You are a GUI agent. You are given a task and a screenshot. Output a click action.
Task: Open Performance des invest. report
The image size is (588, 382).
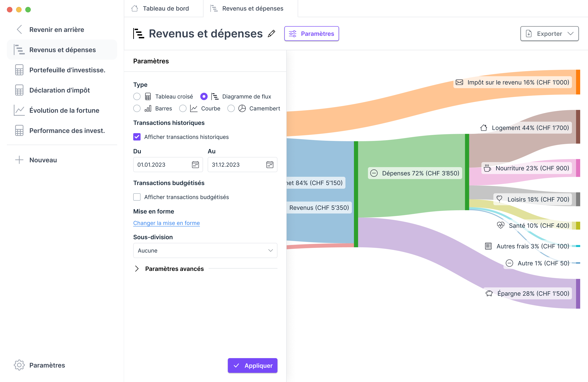pyautogui.click(x=67, y=130)
